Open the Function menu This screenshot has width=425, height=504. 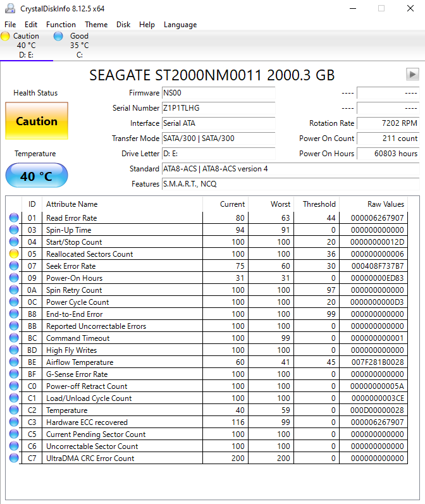point(61,25)
